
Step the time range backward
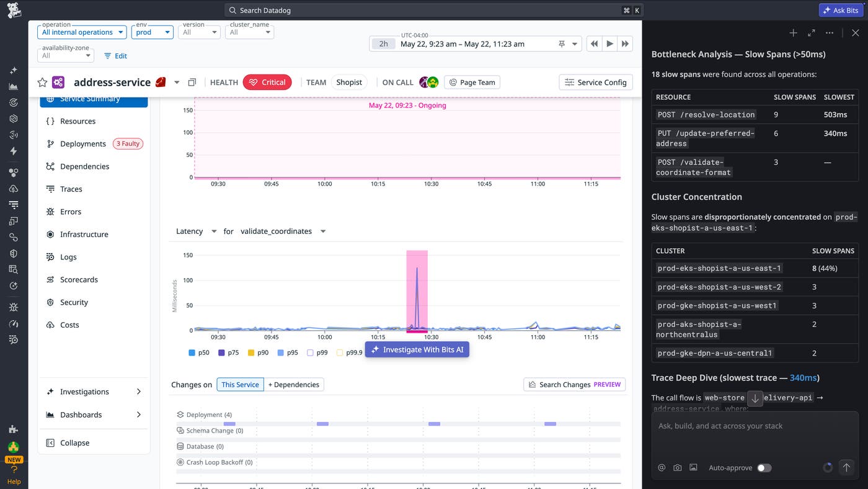click(595, 43)
